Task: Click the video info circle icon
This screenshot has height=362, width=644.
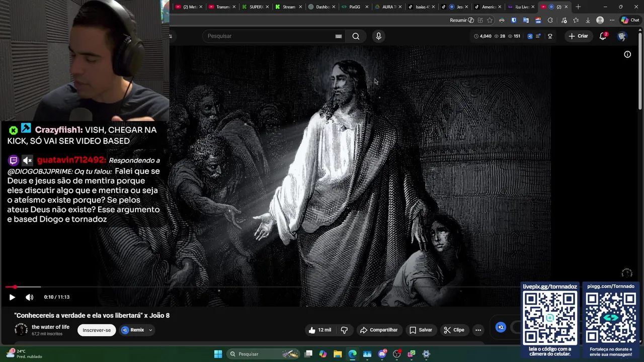Action: coord(627,54)
